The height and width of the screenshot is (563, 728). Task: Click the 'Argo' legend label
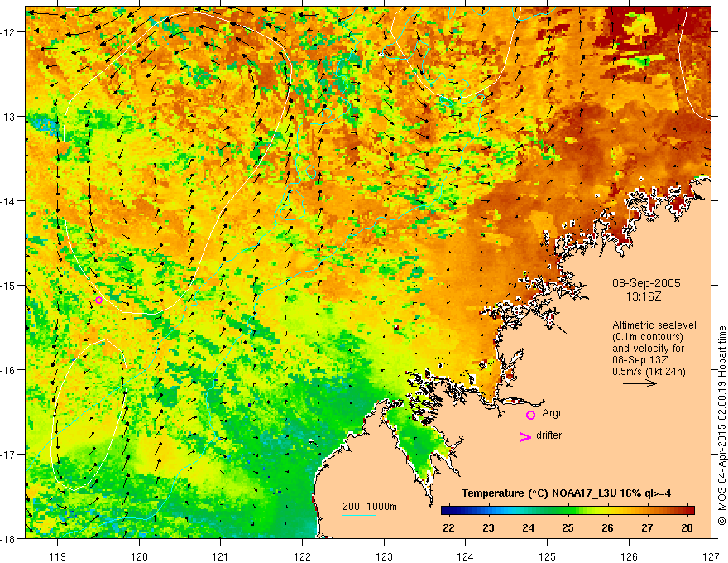553,413
